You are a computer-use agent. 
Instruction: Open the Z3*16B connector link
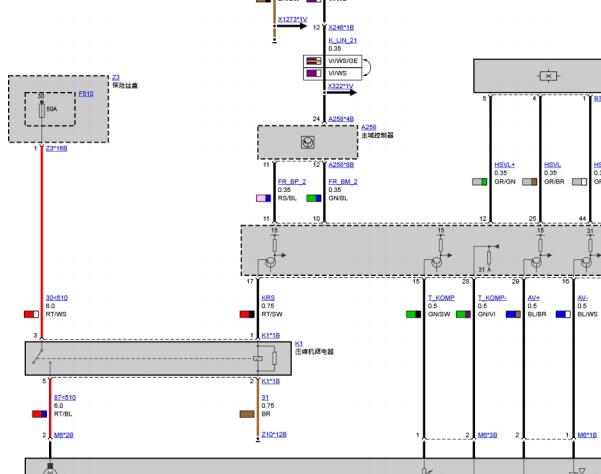(x=56, y=148)
